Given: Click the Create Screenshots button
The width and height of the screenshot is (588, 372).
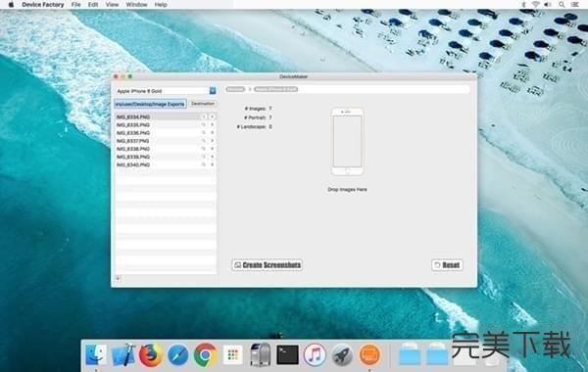Looking at the screenshot, I should tap(267, 265).
